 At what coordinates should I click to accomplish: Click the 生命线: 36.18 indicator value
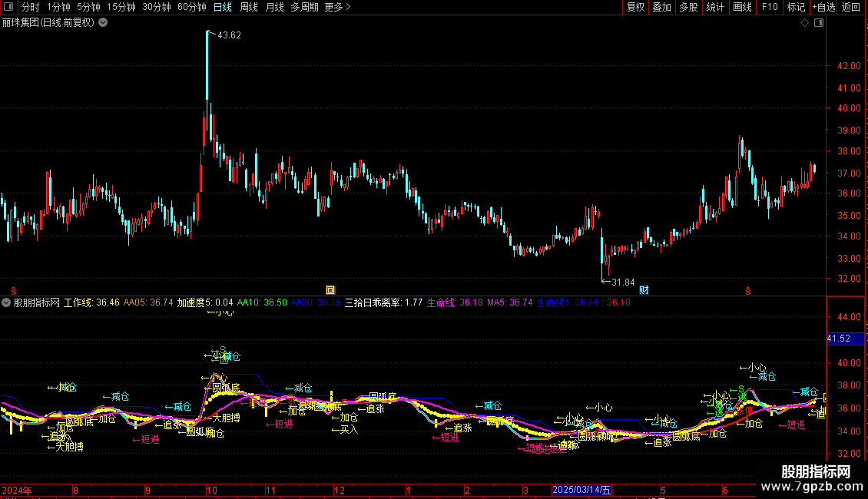455,302
